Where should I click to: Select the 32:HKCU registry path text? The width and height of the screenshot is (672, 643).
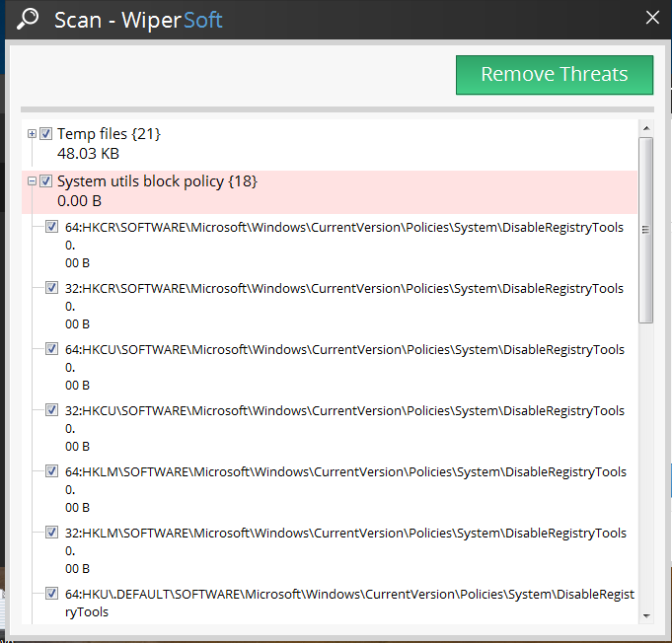pos(344,411)
